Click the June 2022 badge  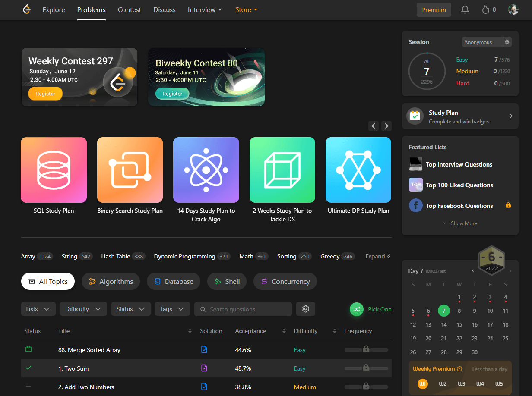(492, 260)
